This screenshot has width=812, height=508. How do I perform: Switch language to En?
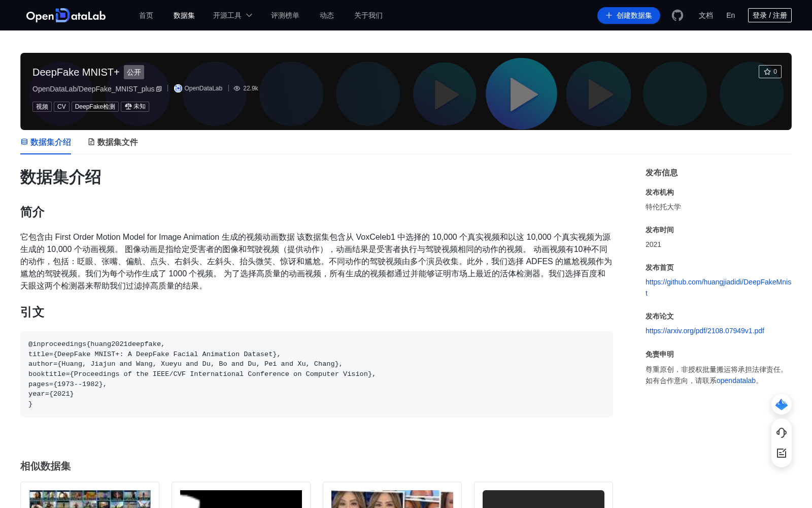(x=731, y=16)
